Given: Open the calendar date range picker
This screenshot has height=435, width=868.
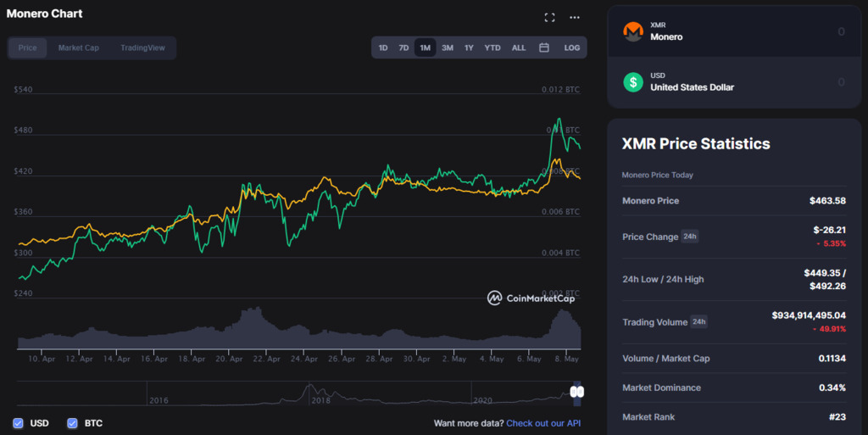Looking at the screenshot, I should 544,47.
